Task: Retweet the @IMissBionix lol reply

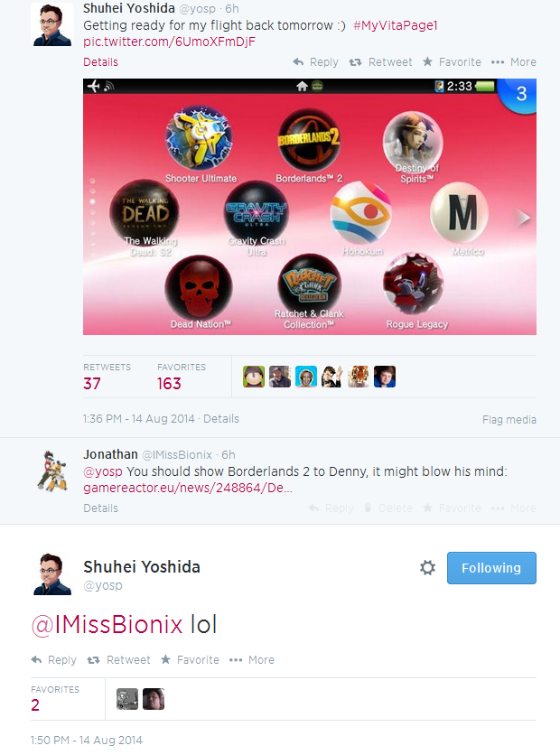Action: pyautogui.click(x=118, y=659)
